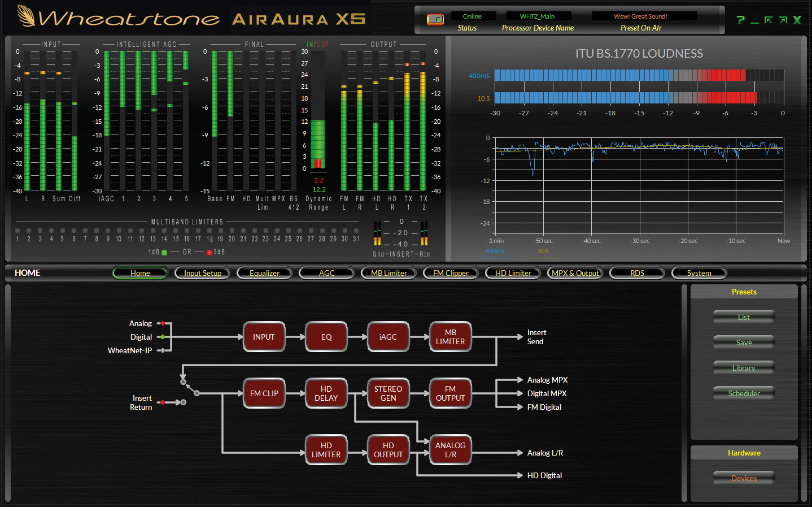Open the ANALOG L/R processing block
The height and width of the screenshot is (507, 812).
click(451, 450)
